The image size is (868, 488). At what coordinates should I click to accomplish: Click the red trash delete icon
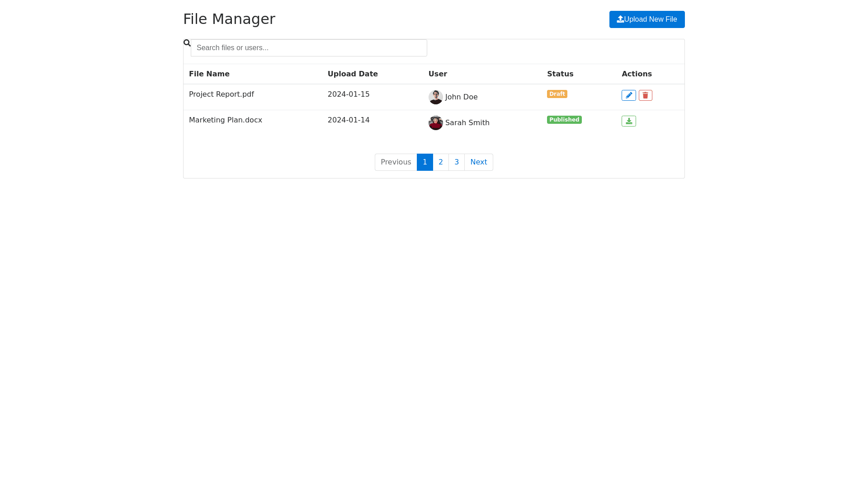[645, 95]
